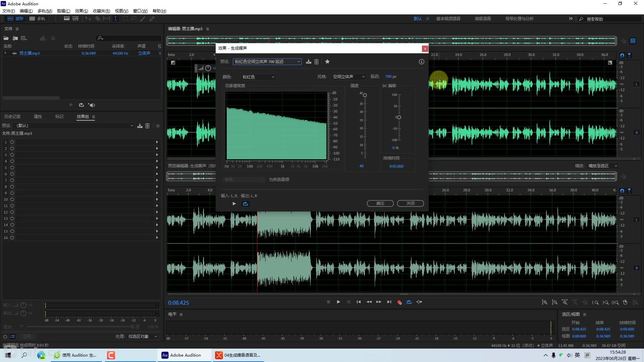Open zoom dropdown 缩放至选区
The image size is (644, 362).
click(x=602, y=166)
